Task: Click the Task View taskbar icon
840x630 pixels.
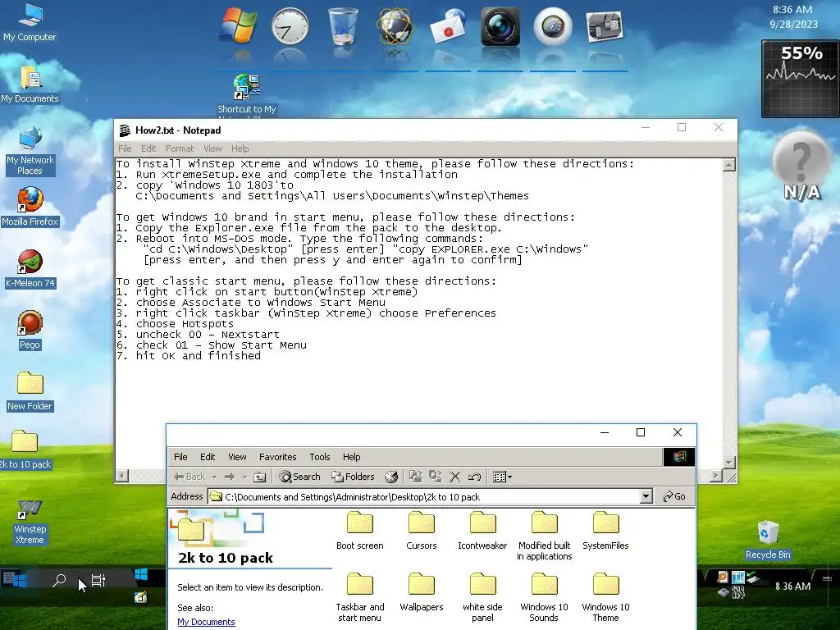Action: coord(98,580)
